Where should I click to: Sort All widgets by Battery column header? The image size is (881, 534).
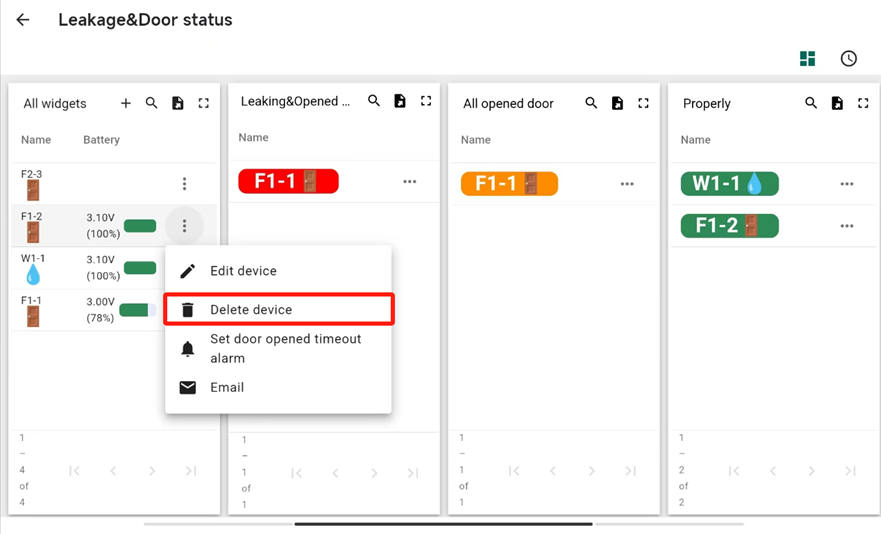click(x=101, y=140)
